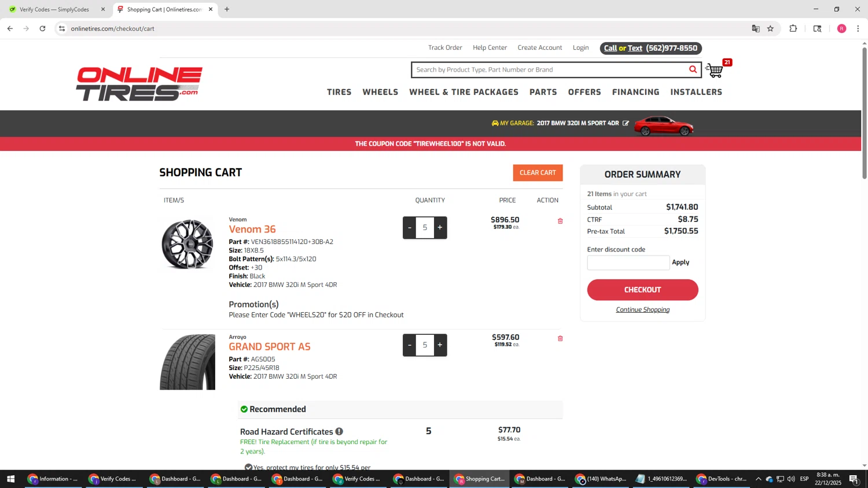
Task: Open INSTALLERS menu
Action: [696, 92]
